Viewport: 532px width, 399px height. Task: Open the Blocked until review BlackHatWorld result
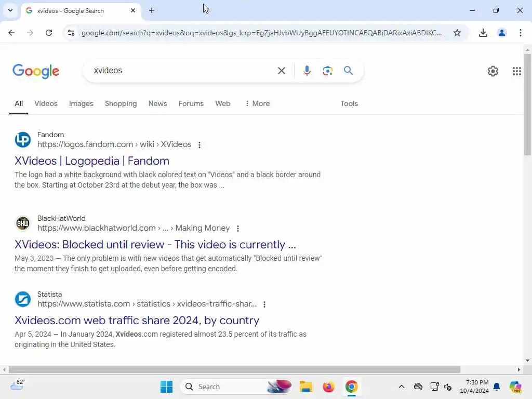tap(155, 245)
